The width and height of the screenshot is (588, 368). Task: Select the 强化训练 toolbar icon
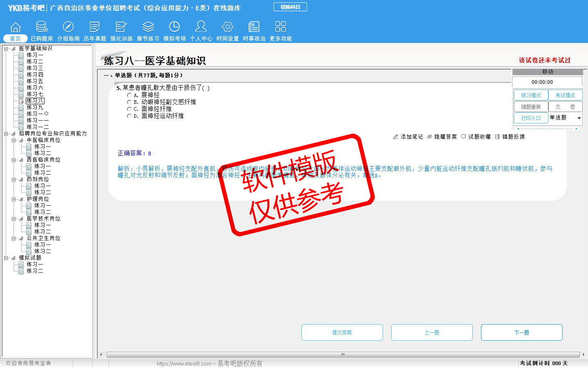(x=121, y=27)
